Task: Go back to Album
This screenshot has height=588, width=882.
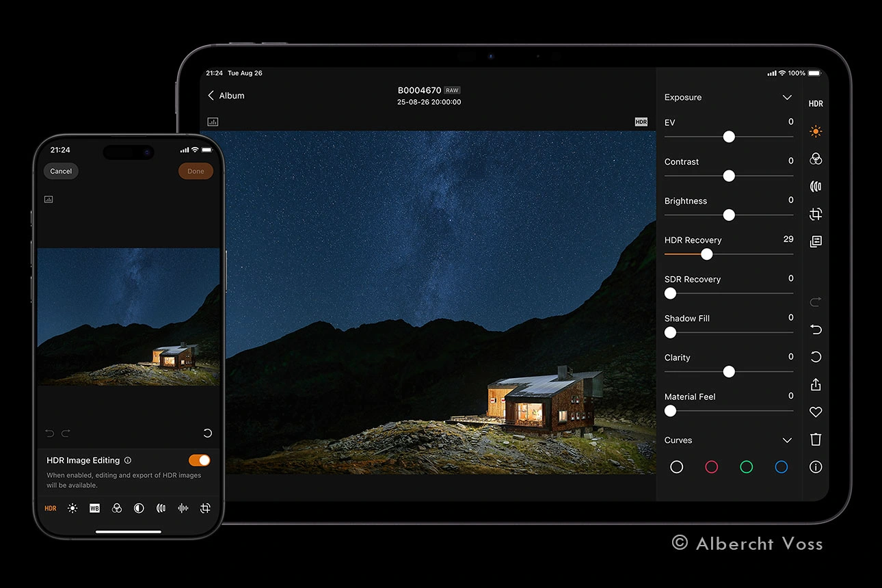Action: tap(226, 96)
